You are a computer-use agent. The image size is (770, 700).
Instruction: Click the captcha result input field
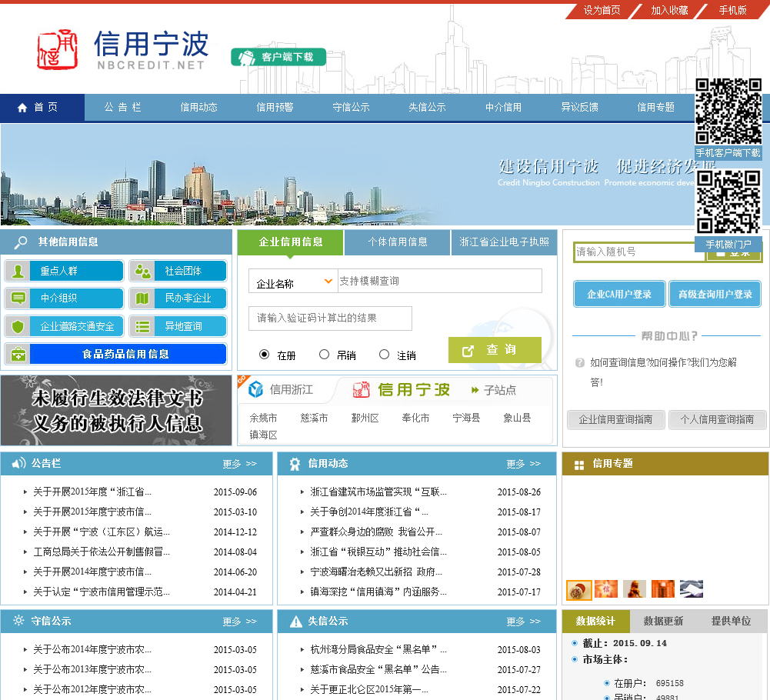pyautogui.click(x=331, y=318)
